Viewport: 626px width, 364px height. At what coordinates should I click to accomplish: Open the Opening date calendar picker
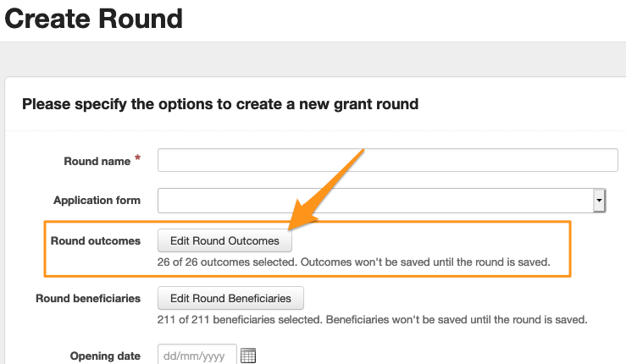(x=248, y=356)
